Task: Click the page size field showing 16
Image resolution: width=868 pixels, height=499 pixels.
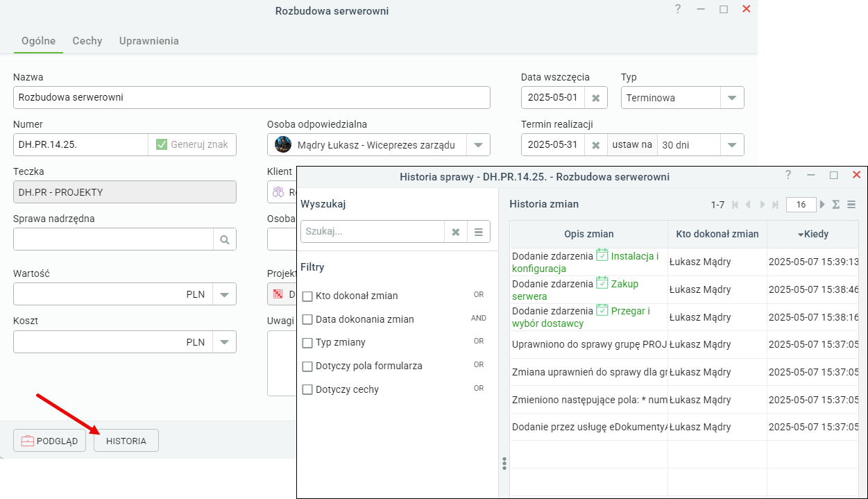Action: 801,205
